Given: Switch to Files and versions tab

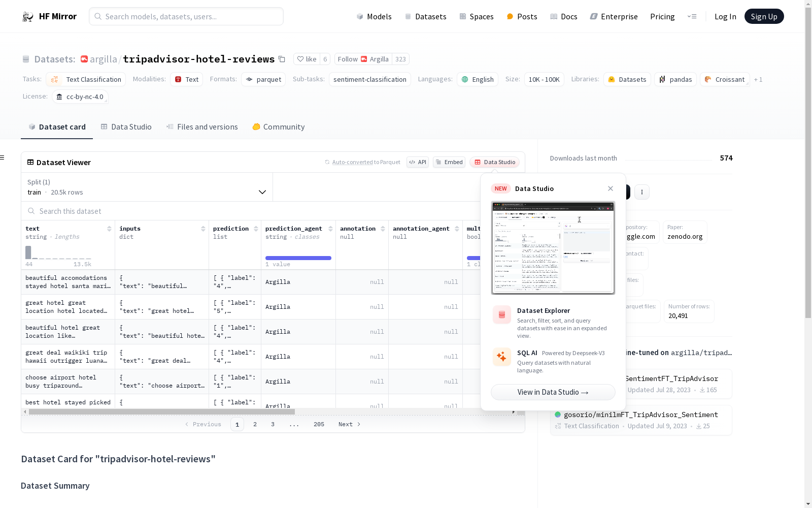Looking at the screenshot, I should [202, 127].
